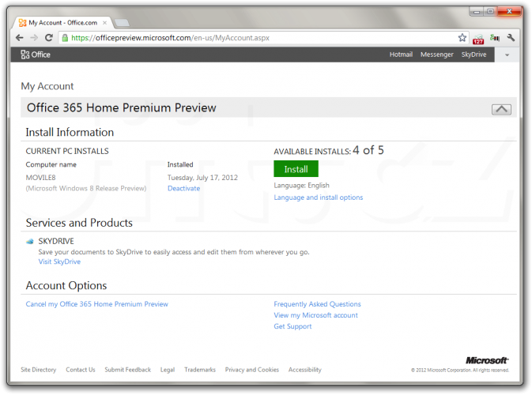Click the Get Support link
The image size is (532, 395).
[292, 326]
